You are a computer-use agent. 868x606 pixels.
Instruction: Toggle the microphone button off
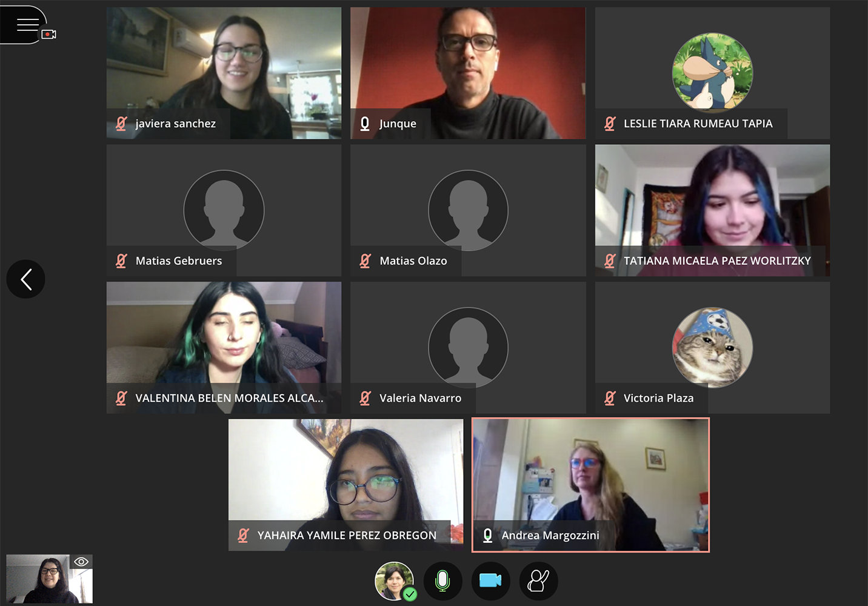click(442, 581)
